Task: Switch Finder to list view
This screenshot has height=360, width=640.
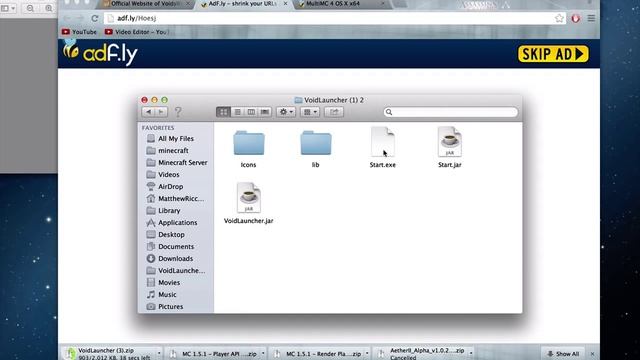Action: click(237, 112)
